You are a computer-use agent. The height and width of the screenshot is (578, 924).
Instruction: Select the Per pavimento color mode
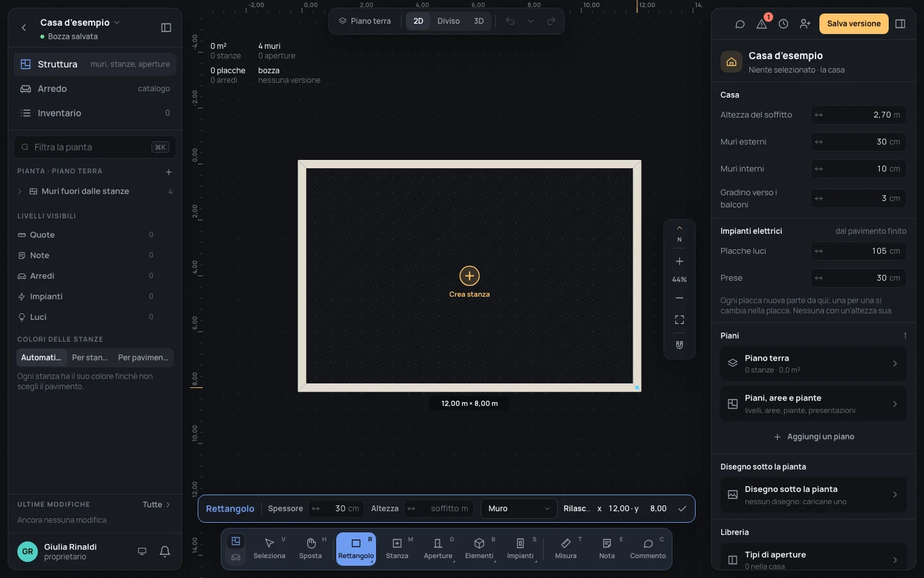tap(143, 358)
